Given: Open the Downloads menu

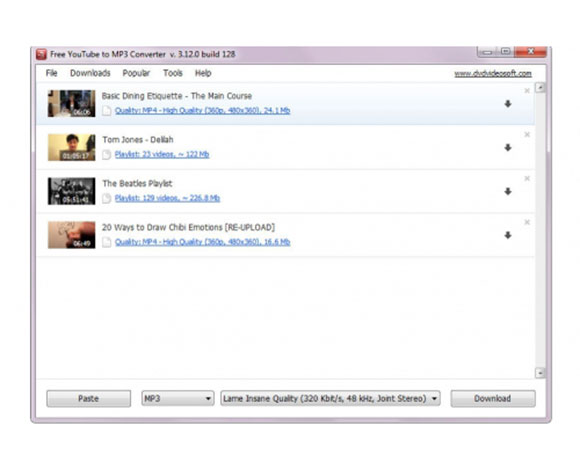Looking at the screenshot, I should pos(90,73).
